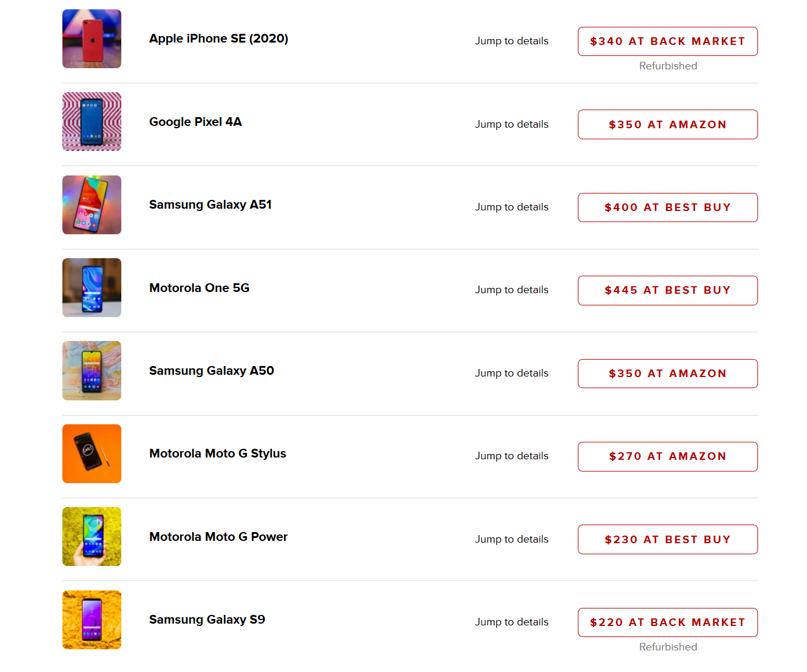Select the Motorola Moto G Power image

[92, 536]
